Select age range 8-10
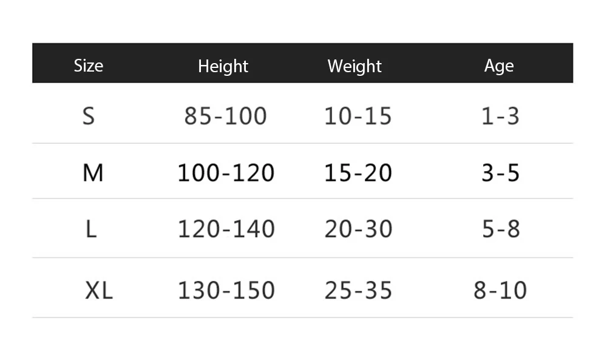607x364 pixels. [x=500, y=291]
